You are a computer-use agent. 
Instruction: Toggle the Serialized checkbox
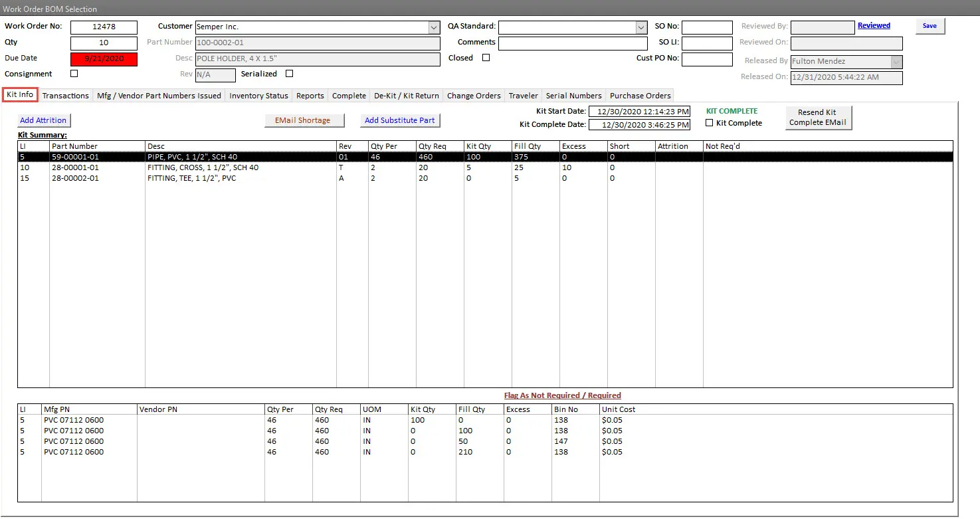[289, 74]
